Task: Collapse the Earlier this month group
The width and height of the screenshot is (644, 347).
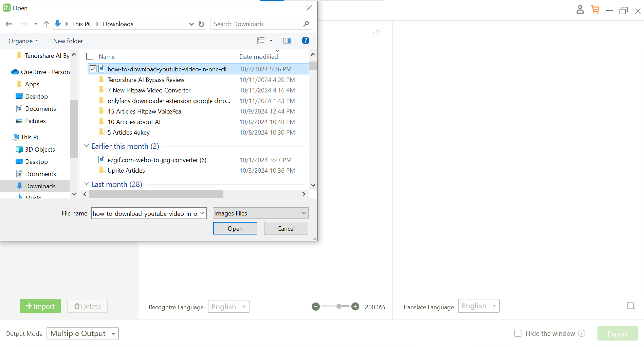Action: [86, 146]
